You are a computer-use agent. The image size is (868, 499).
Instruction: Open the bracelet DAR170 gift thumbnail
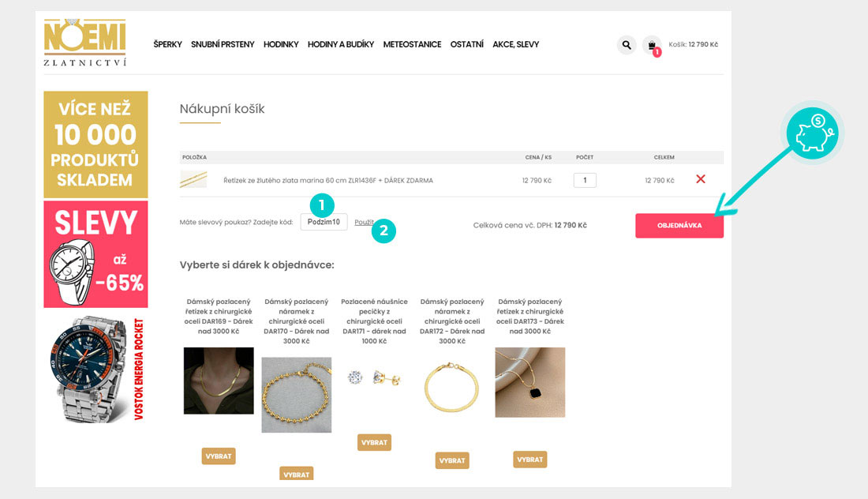296,395
